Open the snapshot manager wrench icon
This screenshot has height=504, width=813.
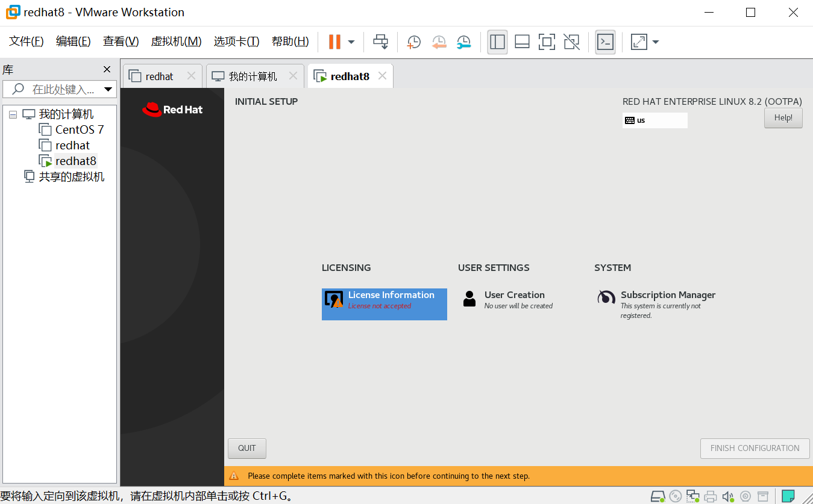pyautogui.click(x=463, y=42)
